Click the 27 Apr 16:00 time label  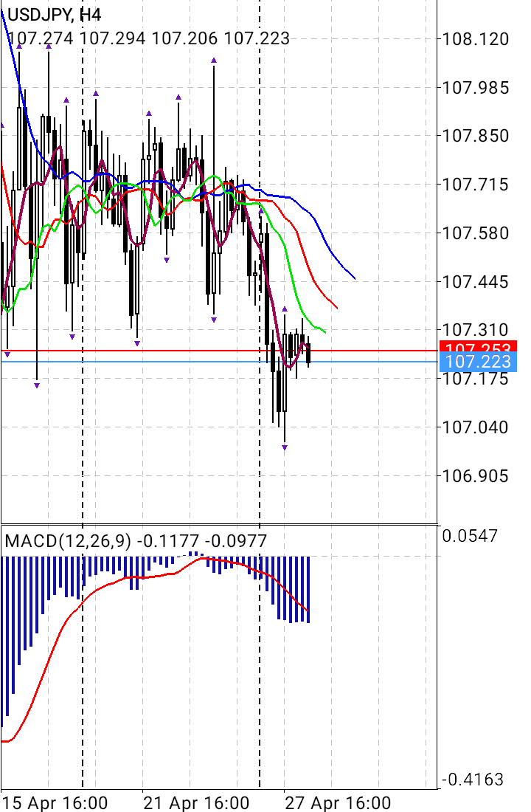click(338, 803)
